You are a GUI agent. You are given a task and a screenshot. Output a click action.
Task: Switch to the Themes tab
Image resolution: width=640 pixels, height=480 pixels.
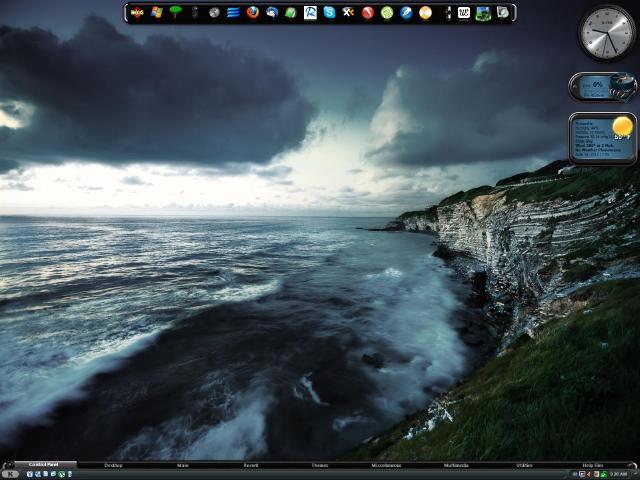point(319,465)
